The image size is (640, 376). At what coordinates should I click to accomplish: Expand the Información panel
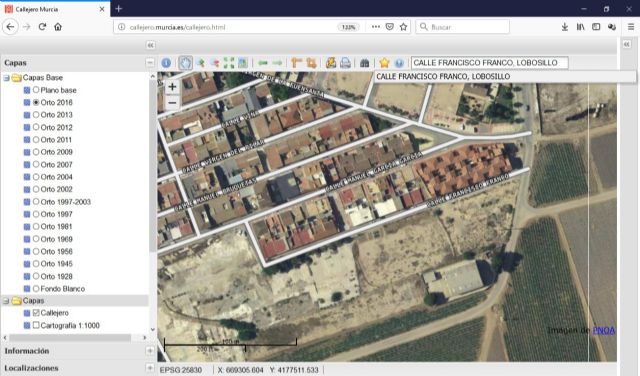click(x=150, y=351)
